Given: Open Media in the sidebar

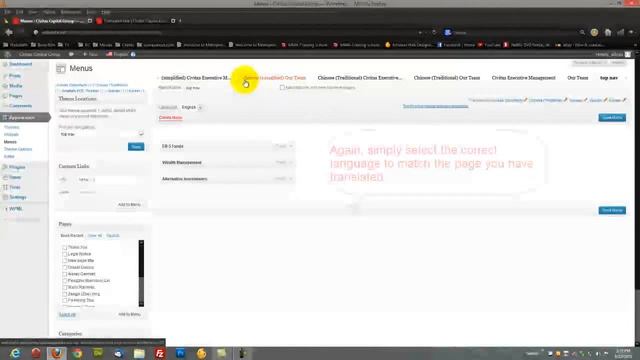Looking at the screenshot, I should [16, 86].
